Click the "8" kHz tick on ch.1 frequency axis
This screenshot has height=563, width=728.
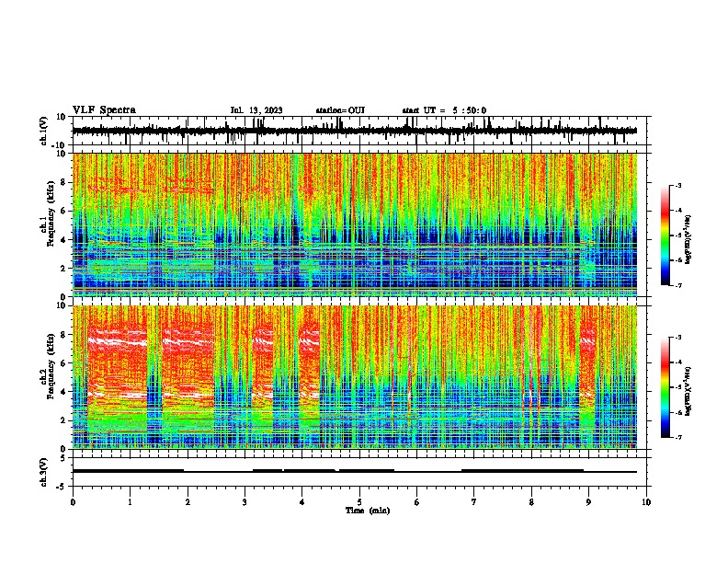[63, 182]
